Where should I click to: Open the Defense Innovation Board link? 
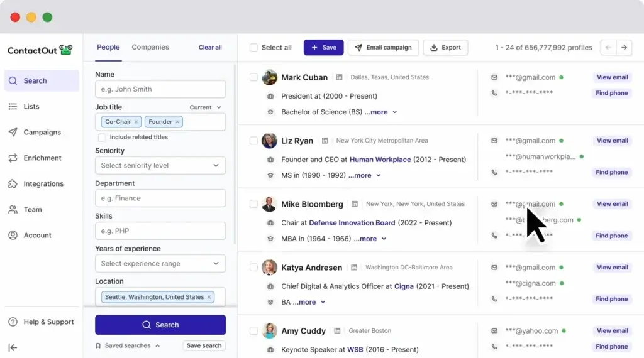pos(352,223)
